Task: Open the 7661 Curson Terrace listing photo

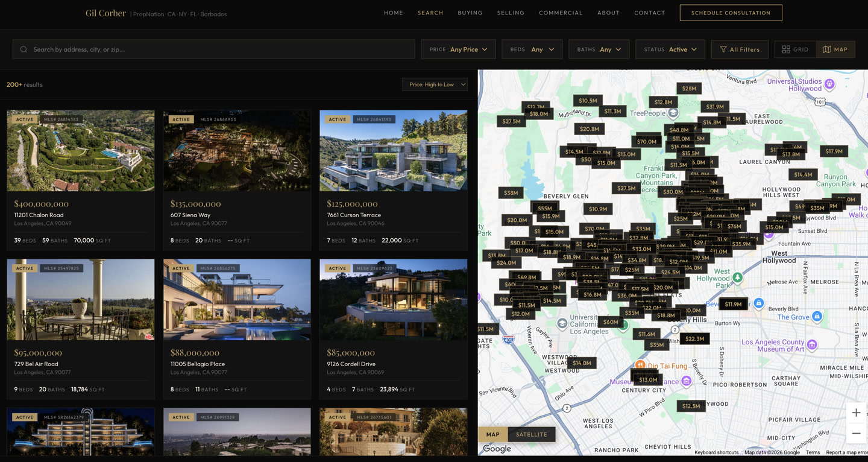Action: [394, 151]
